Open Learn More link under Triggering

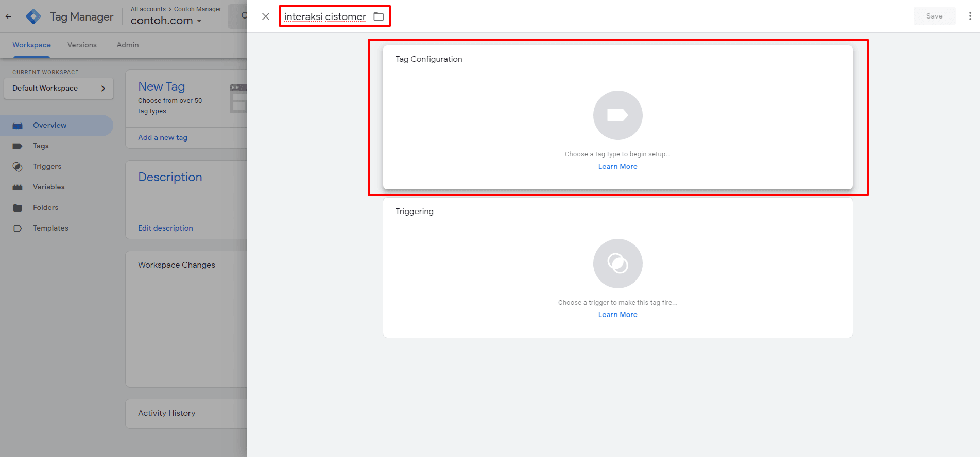[x=617, y=315]
